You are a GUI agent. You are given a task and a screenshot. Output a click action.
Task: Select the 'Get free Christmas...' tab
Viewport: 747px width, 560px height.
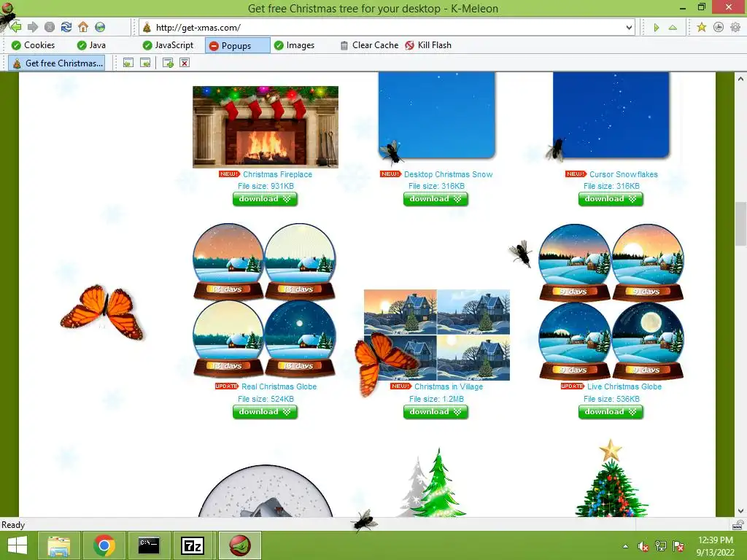click(57, 63)
